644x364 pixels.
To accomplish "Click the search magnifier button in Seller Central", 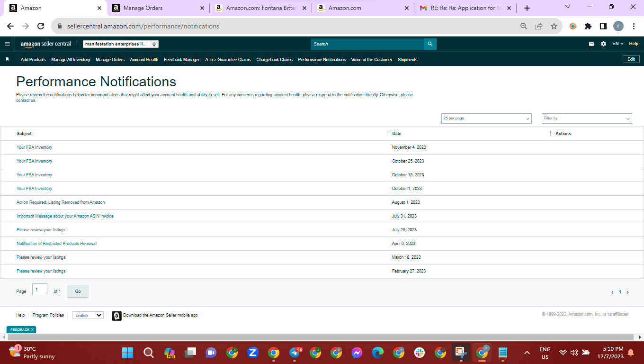I will [x=430, y=44].
